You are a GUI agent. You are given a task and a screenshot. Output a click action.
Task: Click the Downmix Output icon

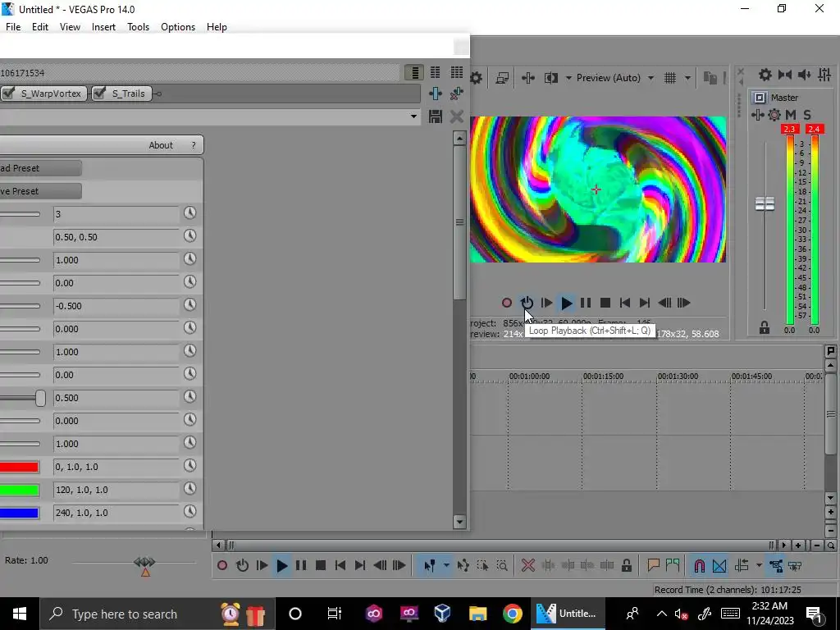pos(785,75)
